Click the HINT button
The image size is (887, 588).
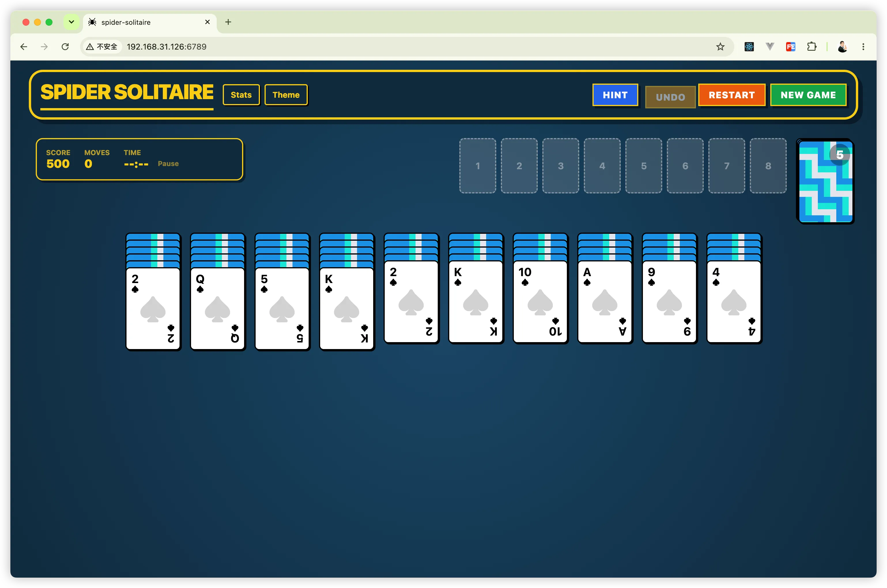615,95
